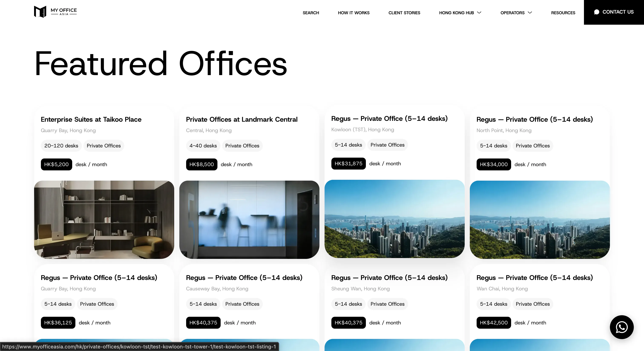The width and height of the screenshot is (644, 351).
Task: Open Private Offices at Landmark Central listing
Action: 241,119
